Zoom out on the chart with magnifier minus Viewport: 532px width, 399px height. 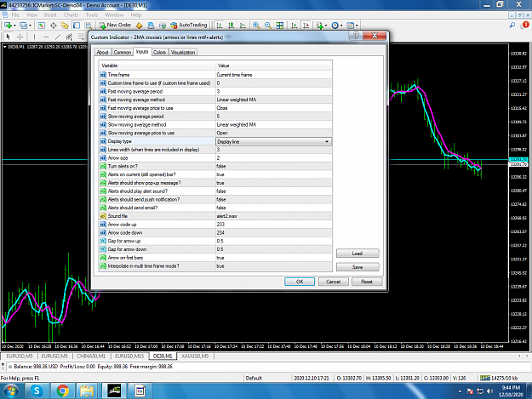pyautogui.click(x=268, y=26)
